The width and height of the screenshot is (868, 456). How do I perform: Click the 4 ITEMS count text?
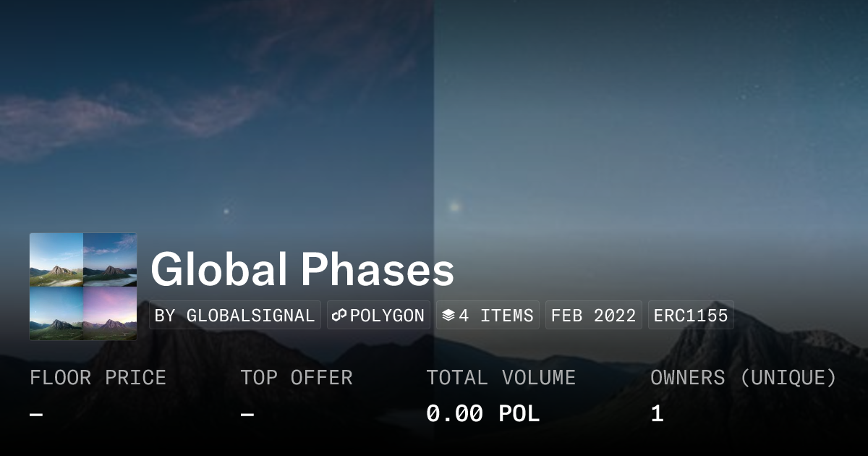(496, 316)
